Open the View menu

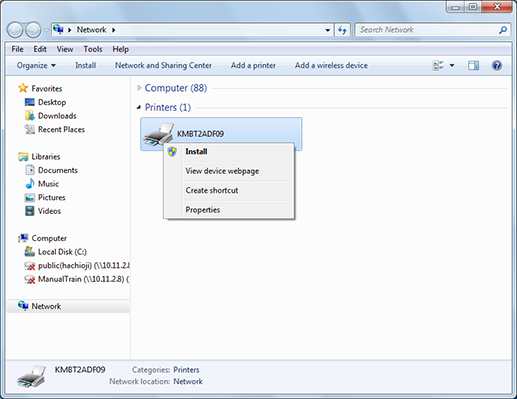pyautogui.click(x=65, y=49)
